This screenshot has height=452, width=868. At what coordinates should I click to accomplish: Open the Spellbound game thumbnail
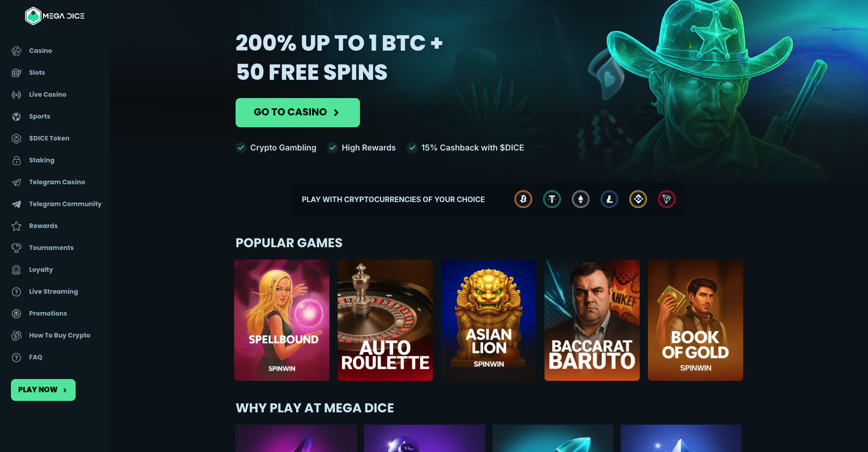282,320
